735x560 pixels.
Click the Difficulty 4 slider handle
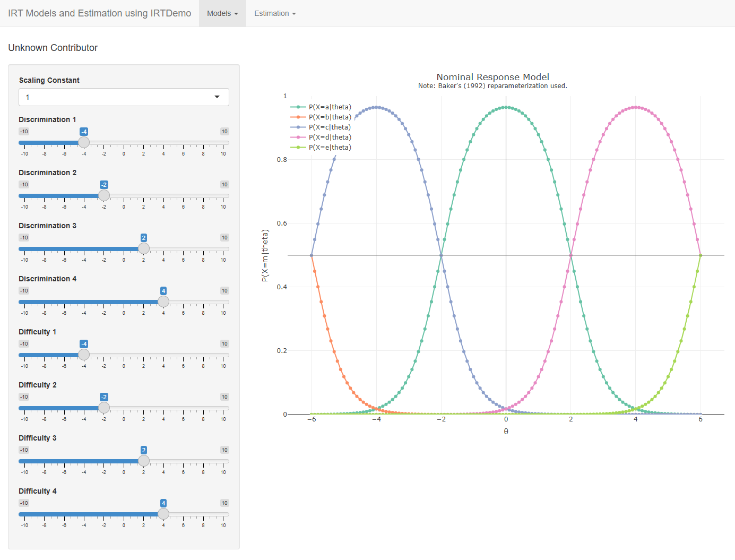pyautogui.click(x=163, y=514)
